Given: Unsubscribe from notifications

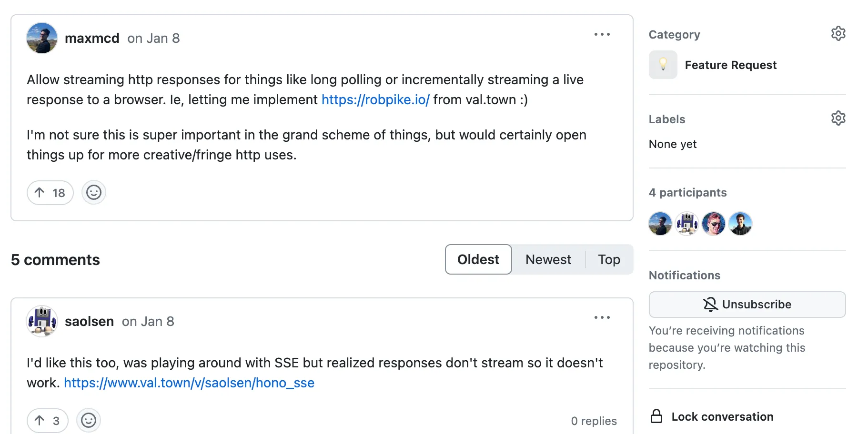Looking at the screenshot, I should [x=747, y=305].
